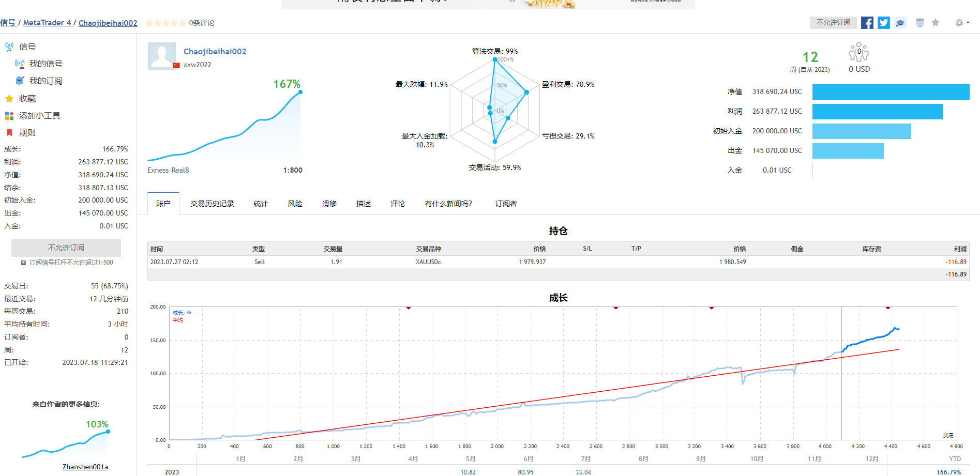This screenshot has width=980, height=476.
Task: Click the top-right 不允许订阅 button
Action: point(833,23)
